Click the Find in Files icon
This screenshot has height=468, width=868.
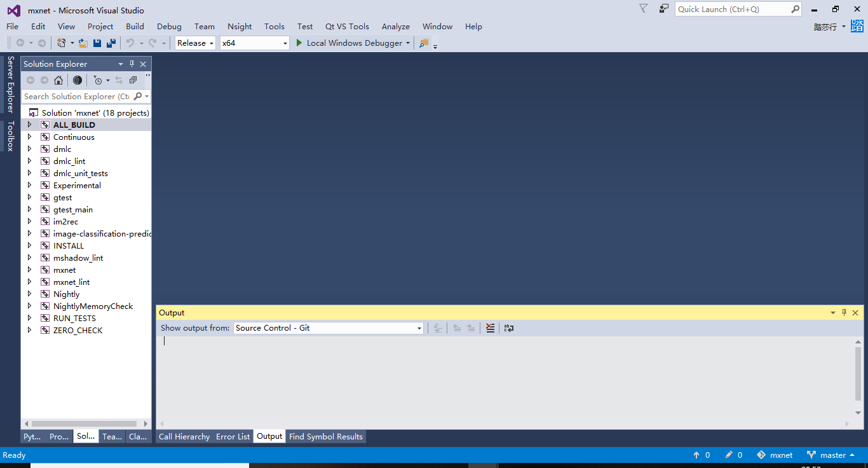(x=424, y=43)
